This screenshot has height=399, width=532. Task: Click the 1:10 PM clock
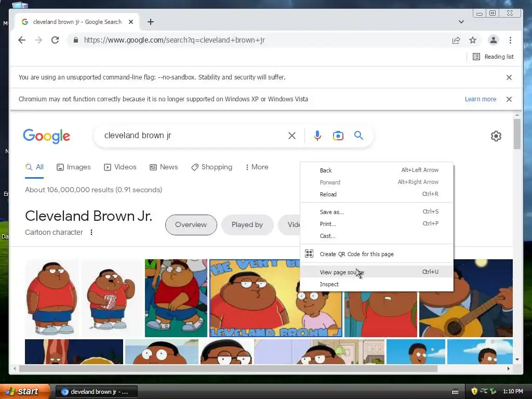[x=513, y=391]
